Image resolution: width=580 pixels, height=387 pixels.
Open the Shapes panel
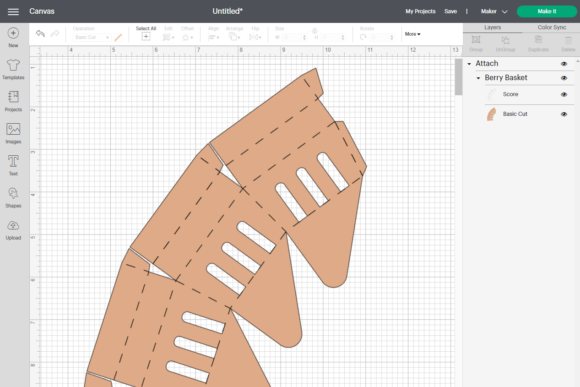coord(13,198)
